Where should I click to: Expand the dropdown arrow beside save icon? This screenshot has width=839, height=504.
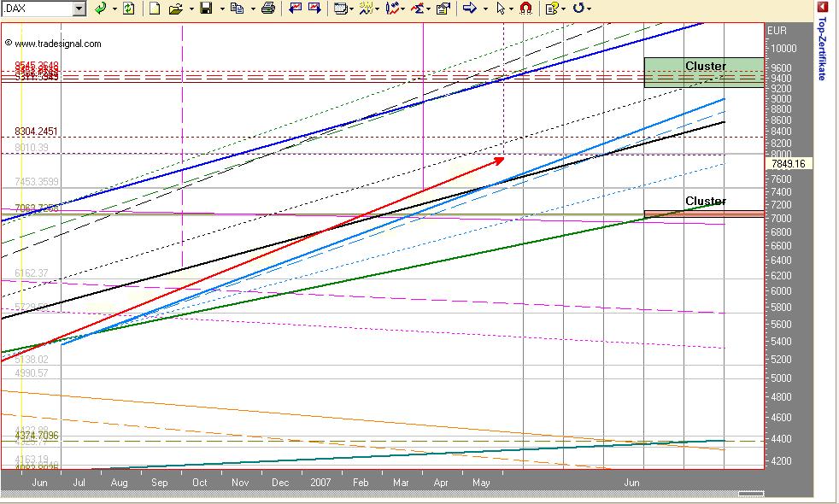tap(221, 9)
